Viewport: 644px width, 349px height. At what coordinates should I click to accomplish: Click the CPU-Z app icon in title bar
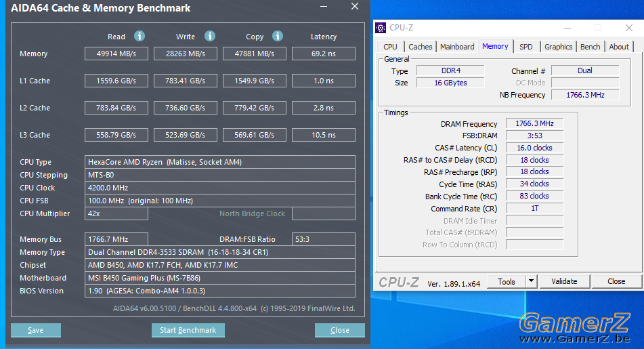tap(381, 28)
